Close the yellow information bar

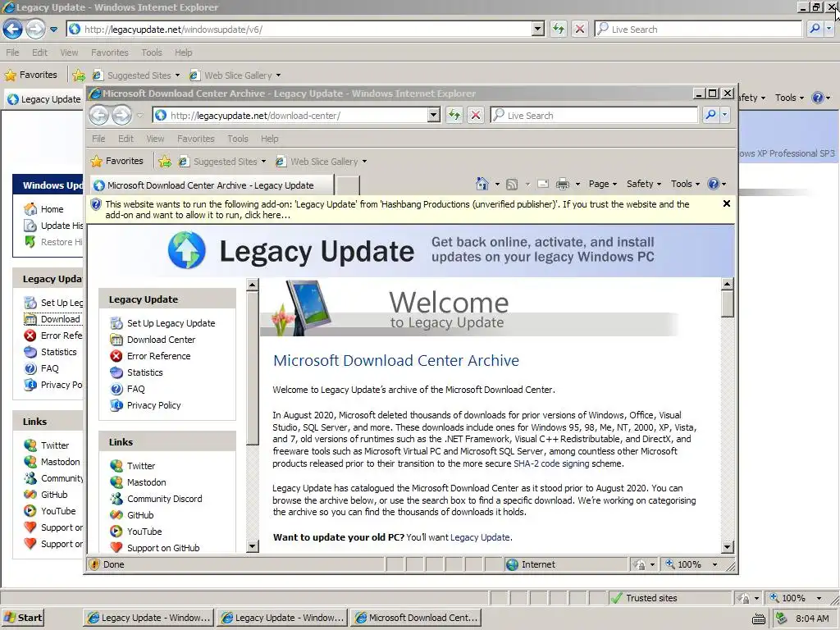click(727, 203)
